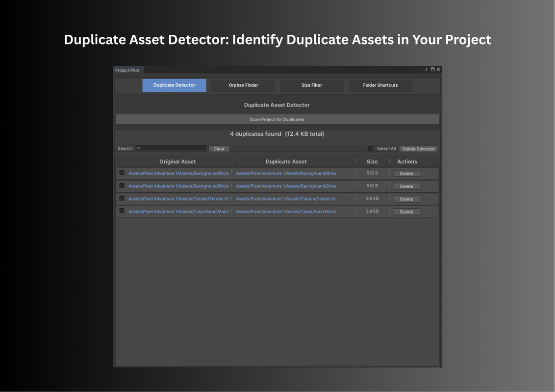Maximize the Project Pilot window
This screenshot has width=555, height=392.
[x=432, y=70]
